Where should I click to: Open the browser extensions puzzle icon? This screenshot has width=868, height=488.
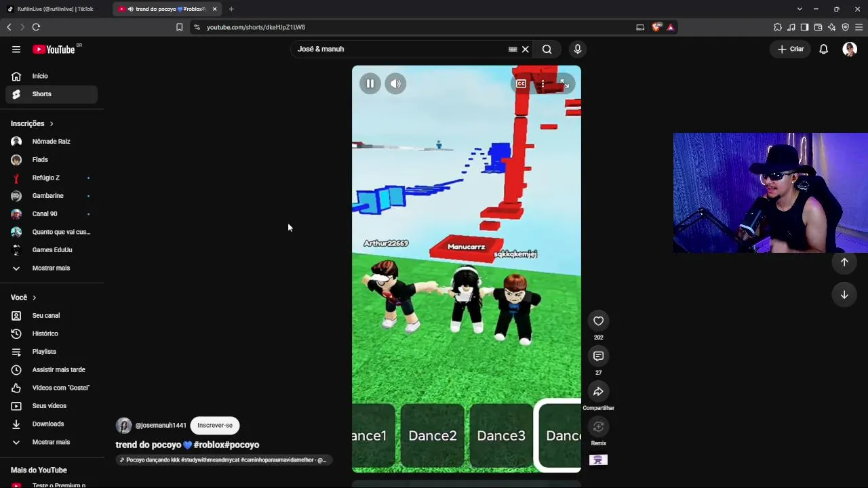[777, 27]
